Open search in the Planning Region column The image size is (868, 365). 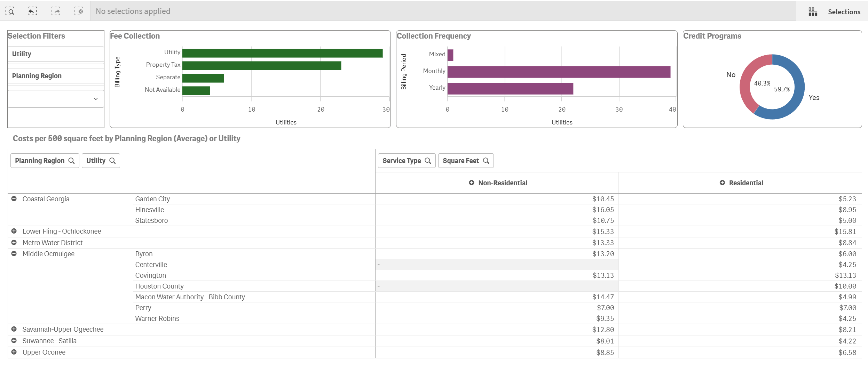pyautogui.click(x=72, y=161)
